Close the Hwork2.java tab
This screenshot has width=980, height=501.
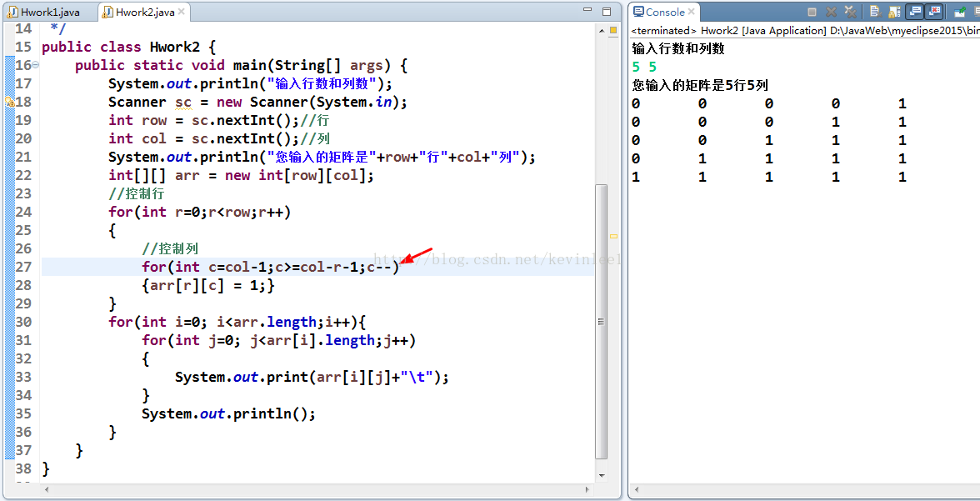[182, 12]
